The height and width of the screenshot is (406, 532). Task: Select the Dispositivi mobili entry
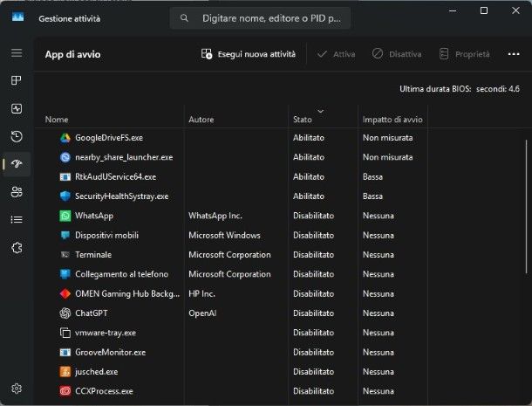[x=107, y=235]
